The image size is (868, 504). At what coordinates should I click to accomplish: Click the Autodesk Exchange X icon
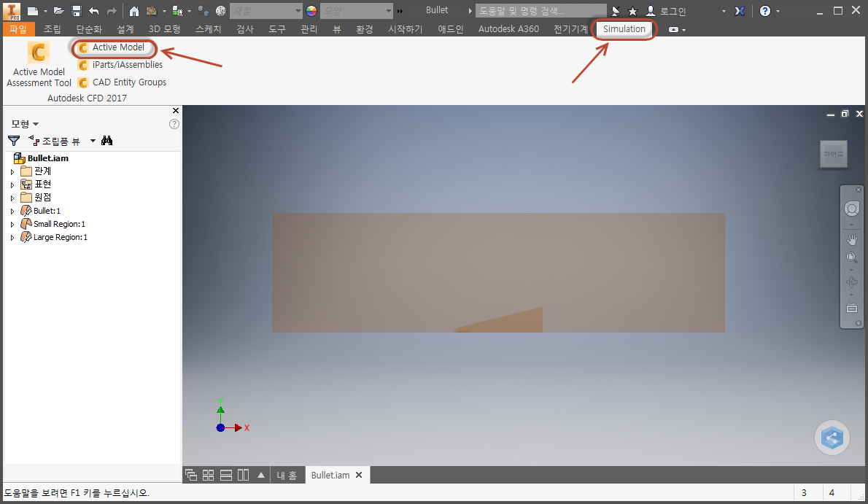coord(740,11)
